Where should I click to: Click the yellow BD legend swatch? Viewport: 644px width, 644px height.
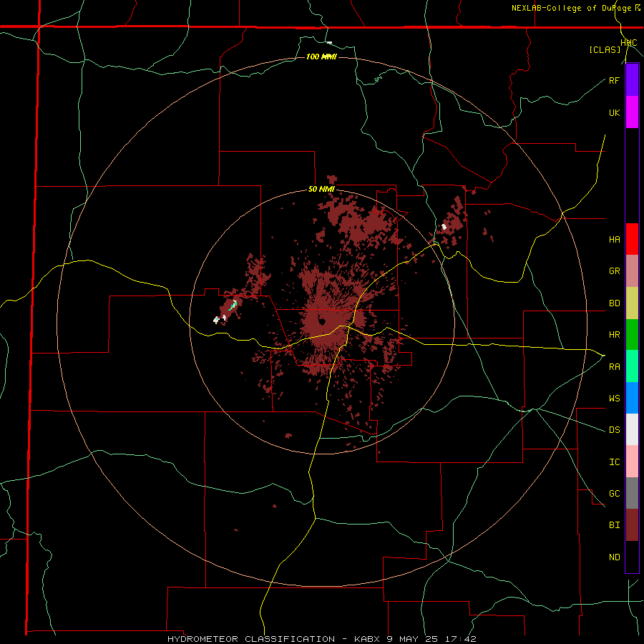(632, 303)
